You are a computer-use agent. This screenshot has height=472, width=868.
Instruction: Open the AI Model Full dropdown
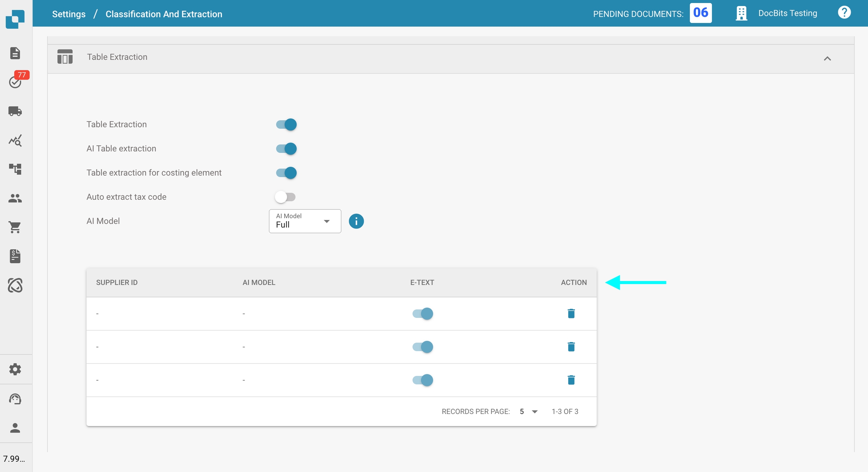[x=305, y=221]
